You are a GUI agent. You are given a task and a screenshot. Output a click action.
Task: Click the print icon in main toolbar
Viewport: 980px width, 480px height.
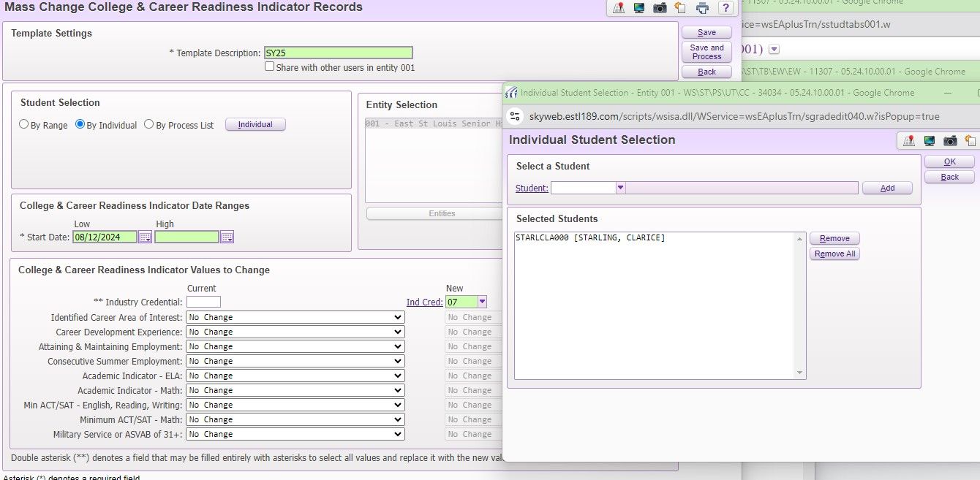[703, 8]
